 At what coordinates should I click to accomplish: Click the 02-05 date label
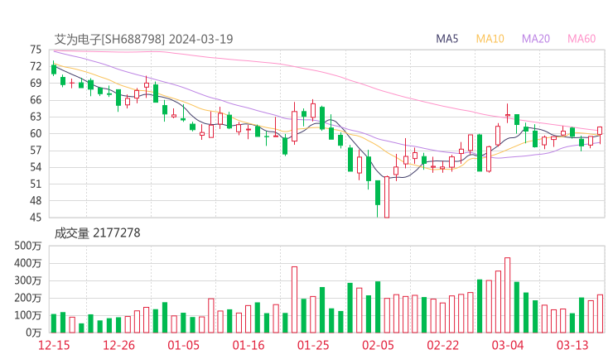click(x=378, y=346)
